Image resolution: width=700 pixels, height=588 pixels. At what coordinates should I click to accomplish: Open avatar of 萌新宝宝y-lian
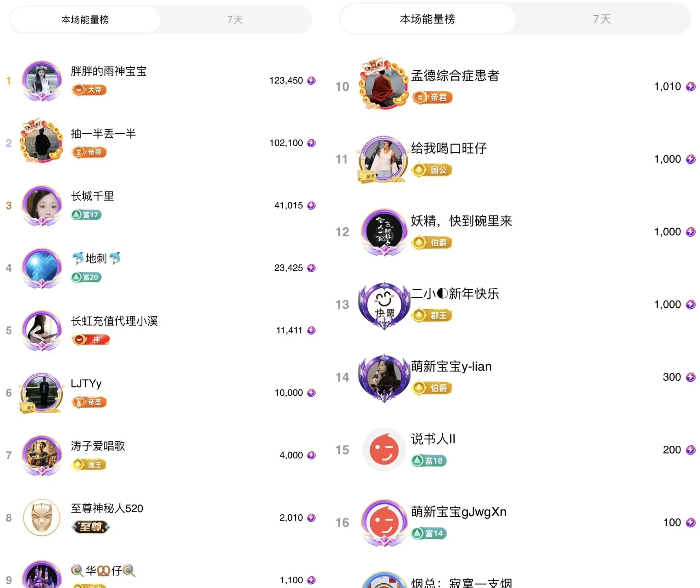point(384,378)
